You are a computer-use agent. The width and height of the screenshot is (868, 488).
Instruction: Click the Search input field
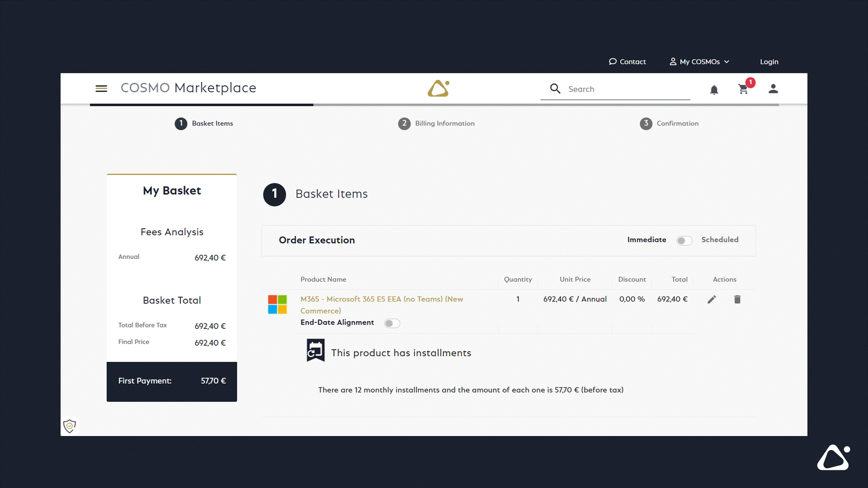[x=623, y=89]
